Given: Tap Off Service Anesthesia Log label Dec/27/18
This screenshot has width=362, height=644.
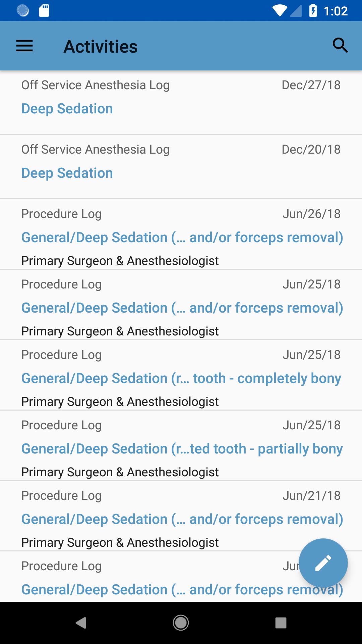Looking at the screenshot, I should tap(96, 85).
